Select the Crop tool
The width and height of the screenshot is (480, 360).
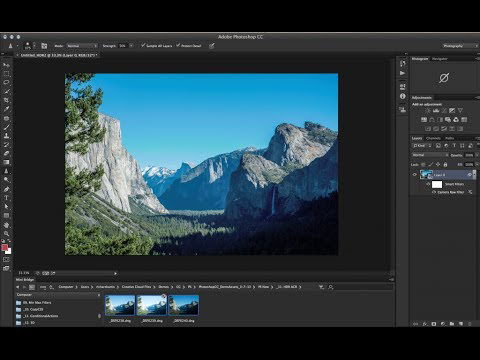(x=6, y=100)
